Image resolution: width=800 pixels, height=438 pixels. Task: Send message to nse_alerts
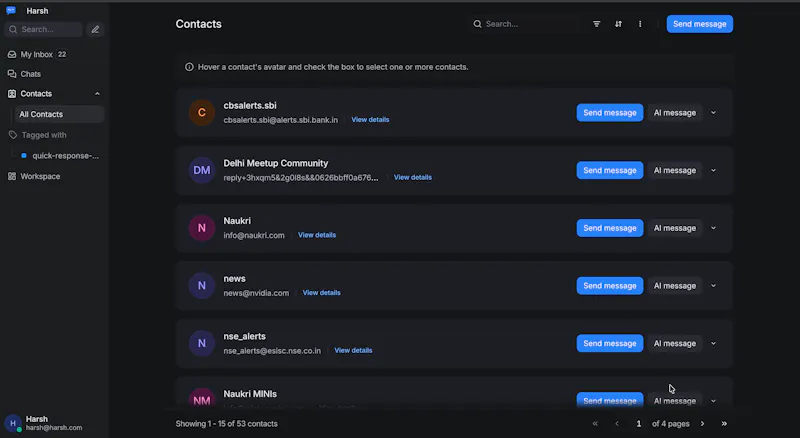[x=610, y=344]
